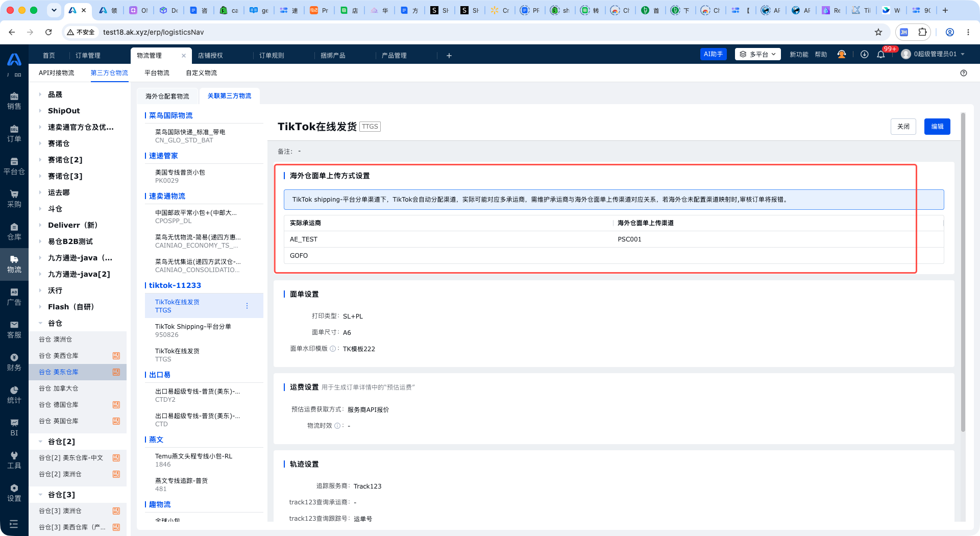Select 谷仓 澳洲仓 warehouse
Screen dimensions: 980x536
click(x=78, y=339)
